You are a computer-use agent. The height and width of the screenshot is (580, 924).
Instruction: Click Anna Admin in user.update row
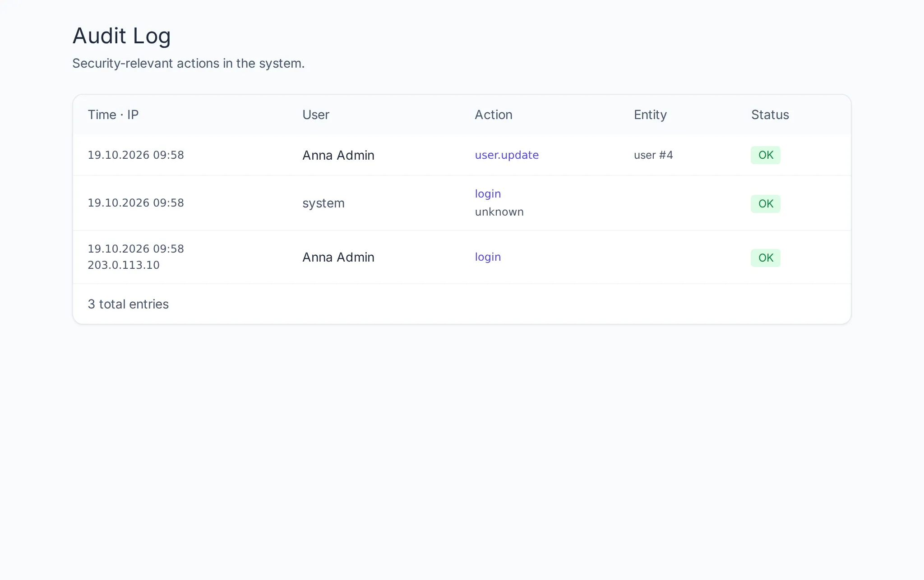338,155
